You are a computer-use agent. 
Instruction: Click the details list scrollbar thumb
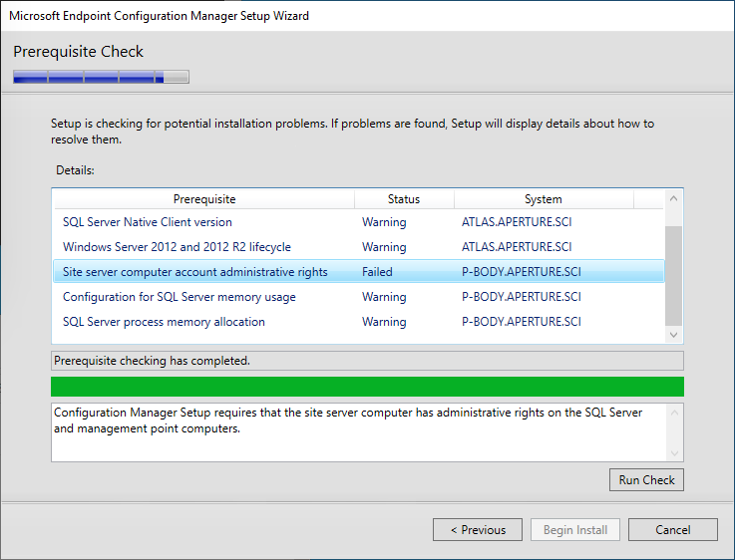(673, 275)
